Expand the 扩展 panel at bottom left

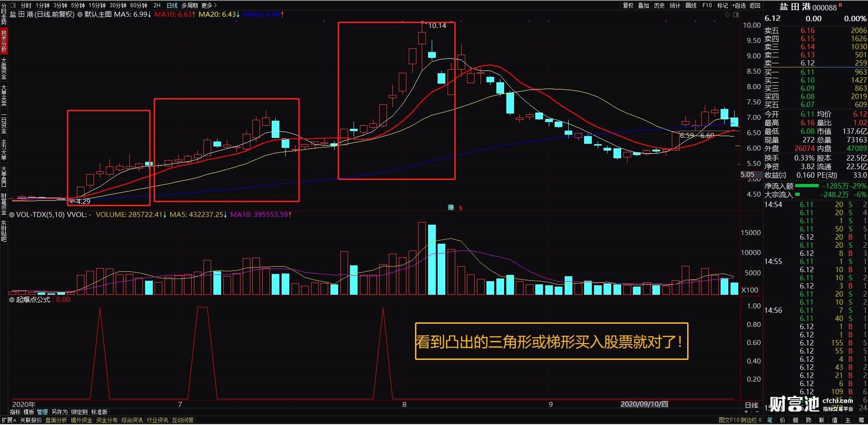[x=9, y=420]
